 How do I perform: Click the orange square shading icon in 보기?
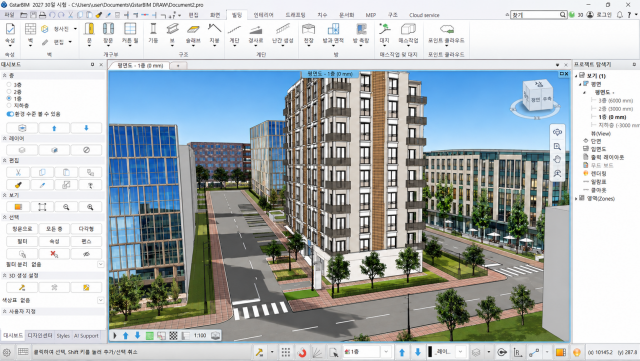point(18,207)
